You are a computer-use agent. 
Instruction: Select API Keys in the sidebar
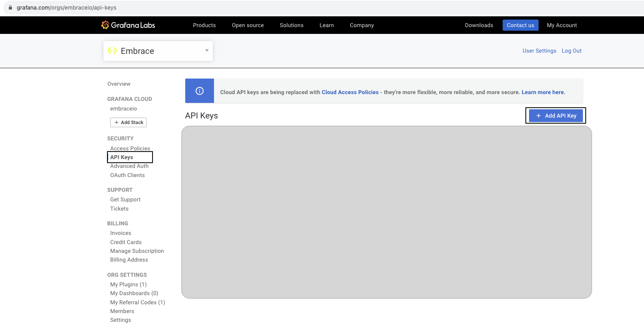(122, 157)
